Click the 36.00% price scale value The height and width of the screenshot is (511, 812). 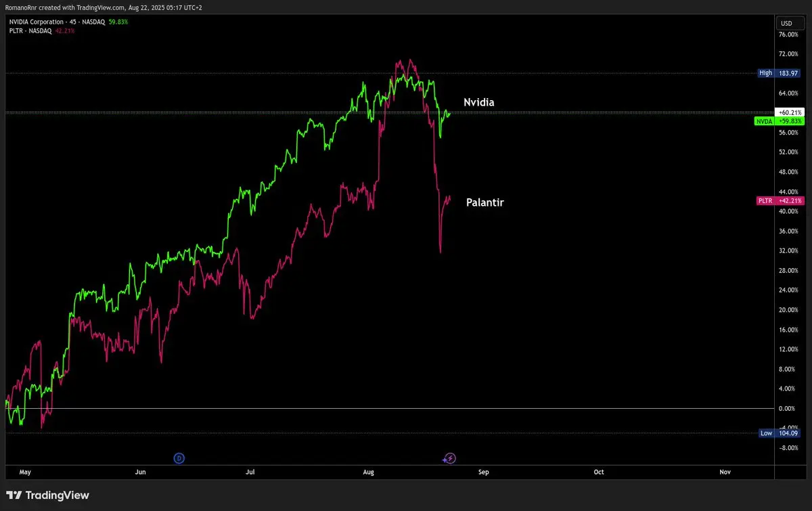tap(788, 231)
